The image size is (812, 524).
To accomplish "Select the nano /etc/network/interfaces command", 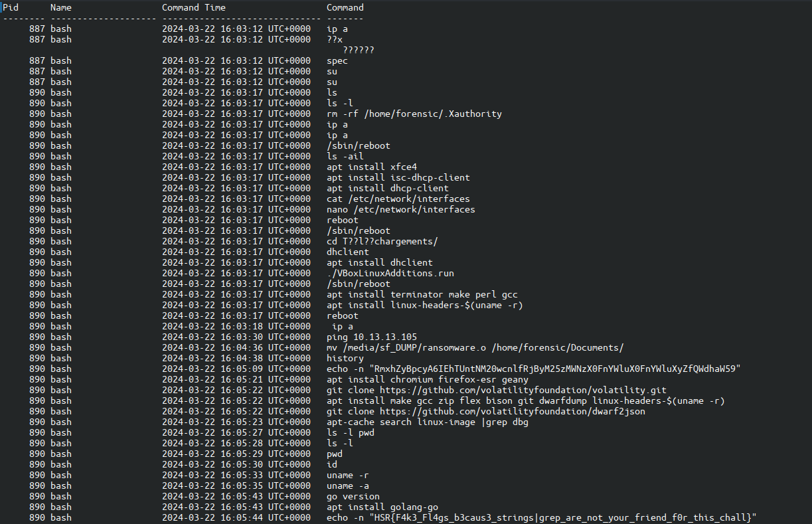I will tap(401, 209).
